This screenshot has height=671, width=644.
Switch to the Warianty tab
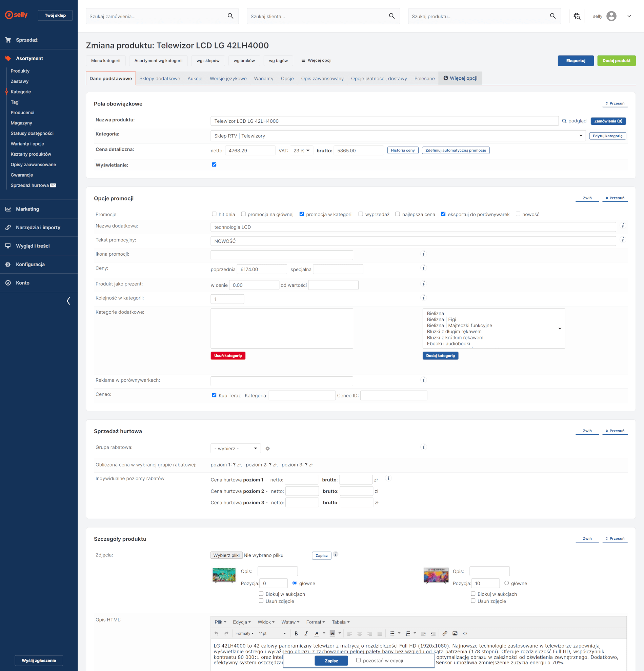[263, 78]
